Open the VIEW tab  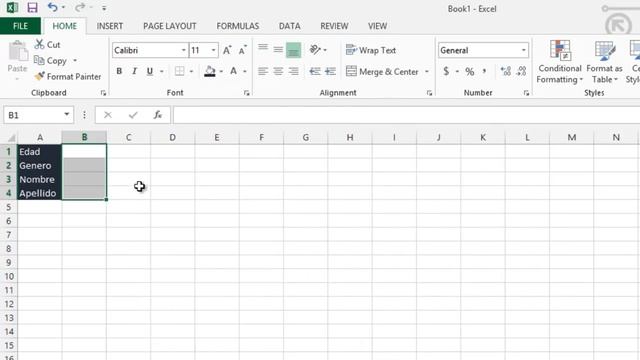point(377,26)
